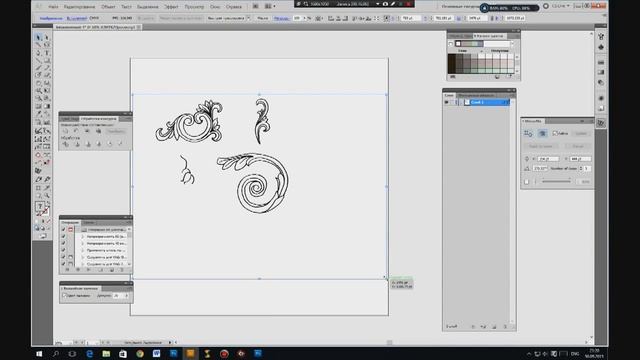Toggle checkmark for Применить стиль action
Image resolution: width=640 pixels, height=360 pixels.
63,250
